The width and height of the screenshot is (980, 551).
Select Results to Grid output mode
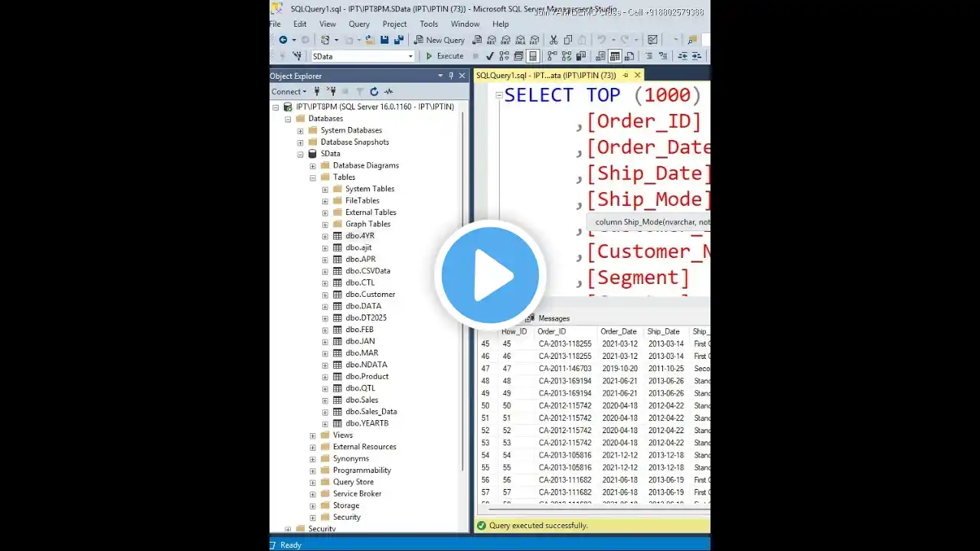click(x=615, y=56)
